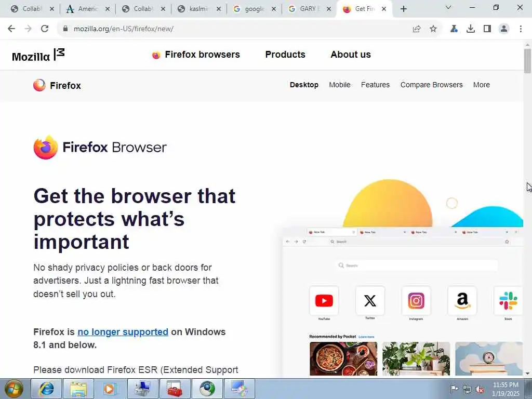532x399 pixels.
Task: Switch to the google tab
Action: (x=250, y=9)
